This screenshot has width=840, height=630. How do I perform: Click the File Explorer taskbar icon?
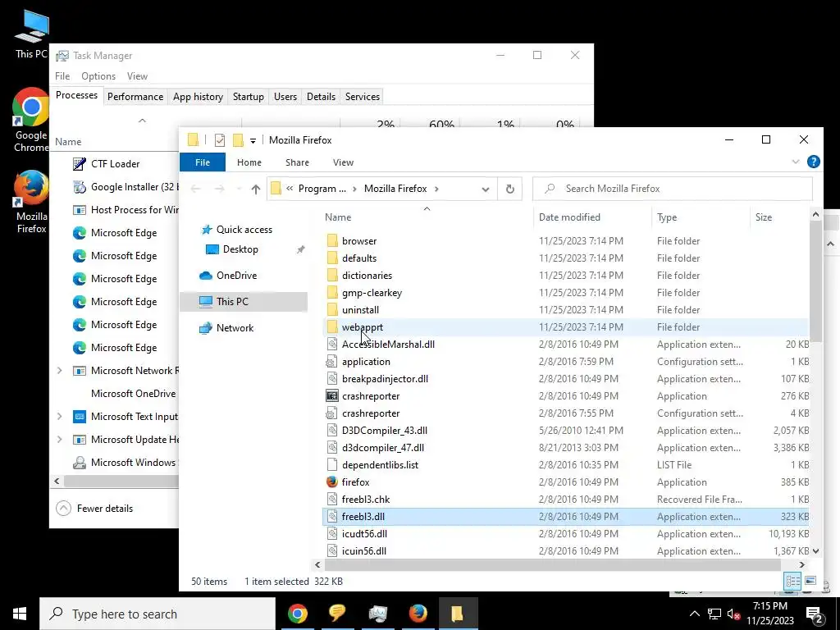point(458,614)
